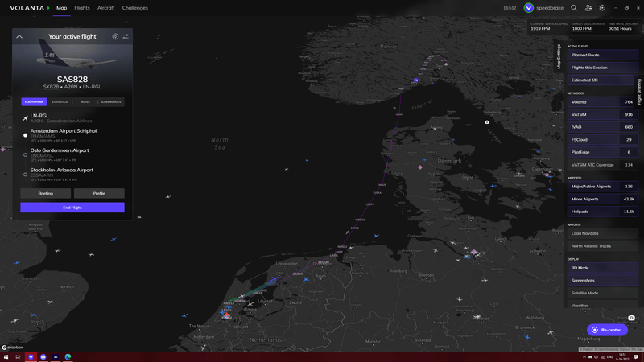Click Load Navdata

coord(602,233)
